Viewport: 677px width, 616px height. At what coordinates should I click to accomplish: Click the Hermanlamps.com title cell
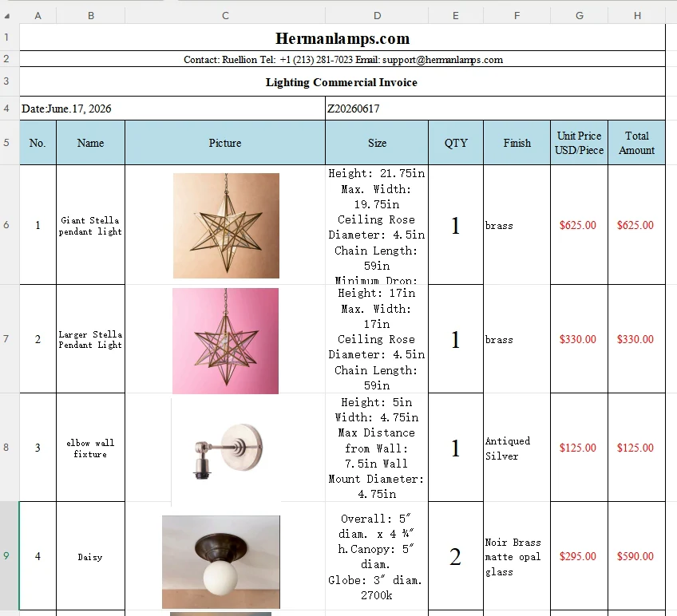342,38
